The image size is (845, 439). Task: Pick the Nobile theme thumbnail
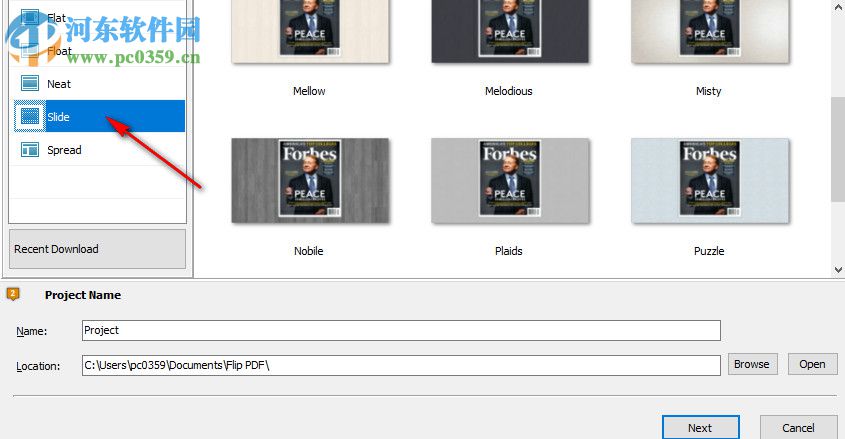click(310, 180)
